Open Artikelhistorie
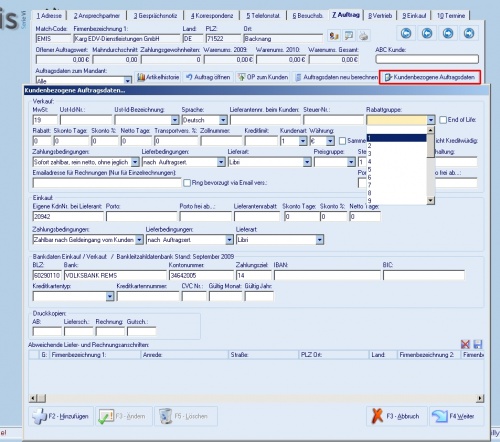500x442 pixels. (158, 77)
